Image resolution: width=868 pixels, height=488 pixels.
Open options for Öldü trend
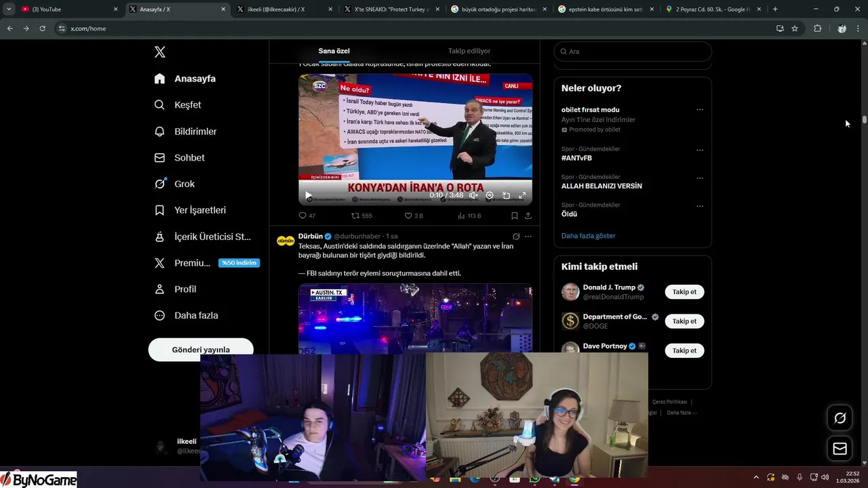700,206
